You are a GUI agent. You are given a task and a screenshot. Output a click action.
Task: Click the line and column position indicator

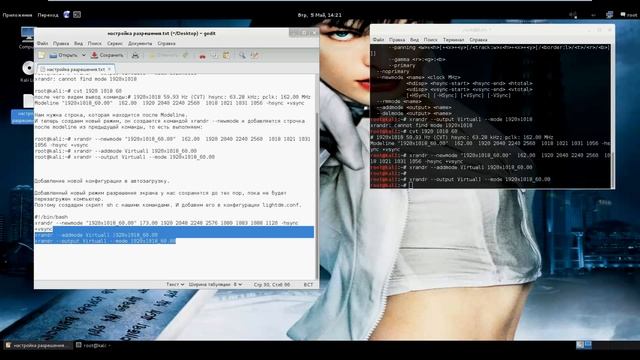pyautogui.click(x=272, y=284)
